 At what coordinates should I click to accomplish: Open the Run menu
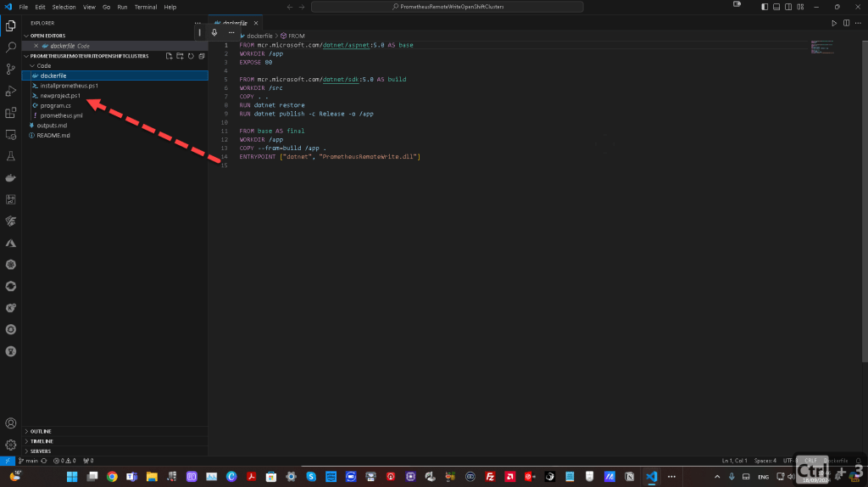point(122,7)
